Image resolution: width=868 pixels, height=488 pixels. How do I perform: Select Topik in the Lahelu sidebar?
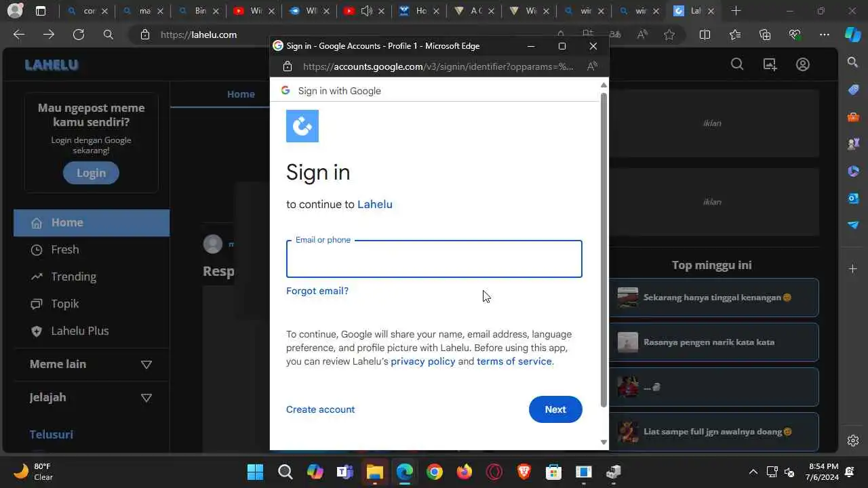(x=92, y=304)
